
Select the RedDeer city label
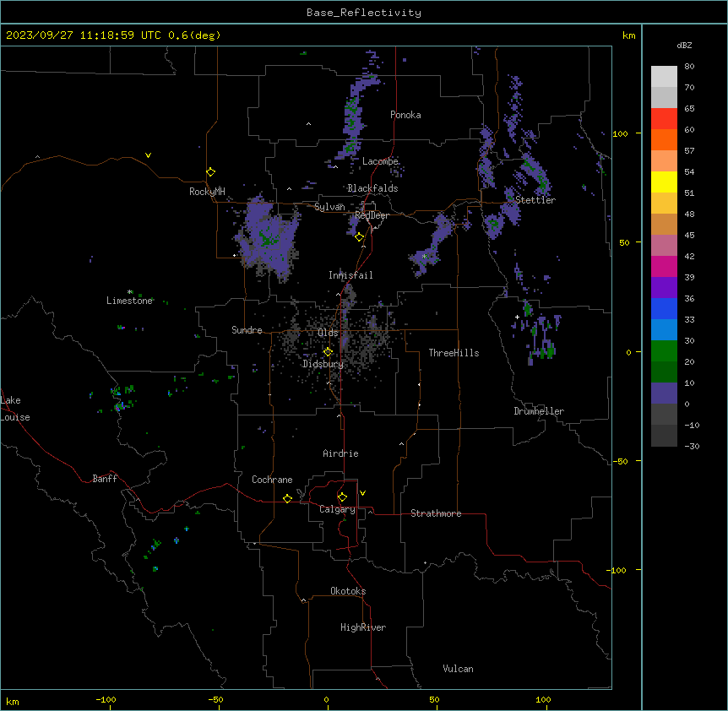tap(372, 215)
